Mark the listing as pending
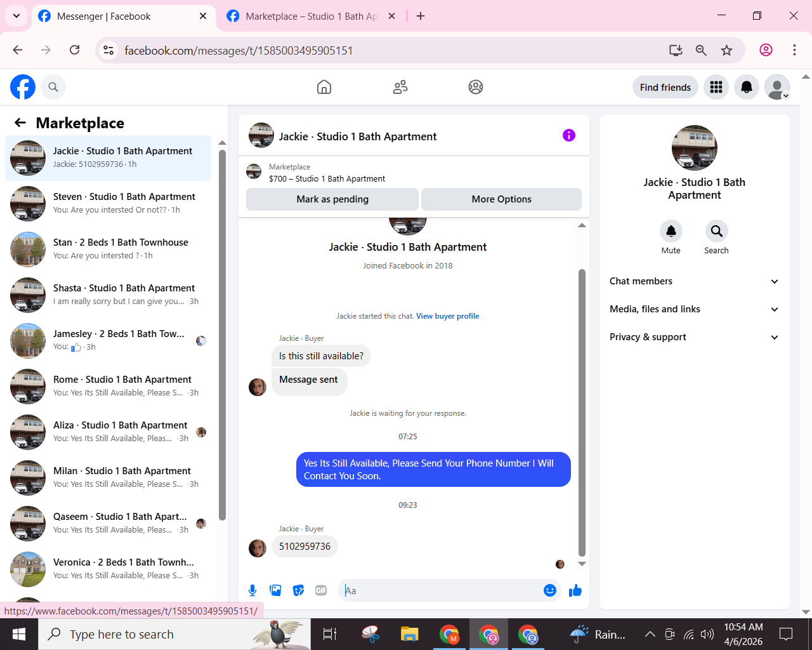812x650 pixels. point(332,199)
